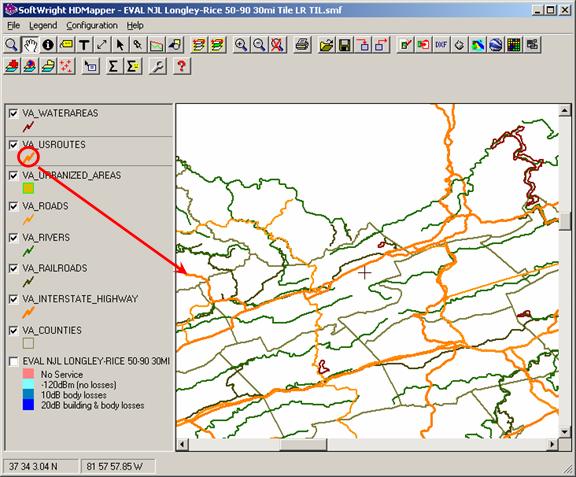This screenshot has height=477, width=576.
Task: Click the Sigma with yellow note icon
Action: [x=133, y=67]
